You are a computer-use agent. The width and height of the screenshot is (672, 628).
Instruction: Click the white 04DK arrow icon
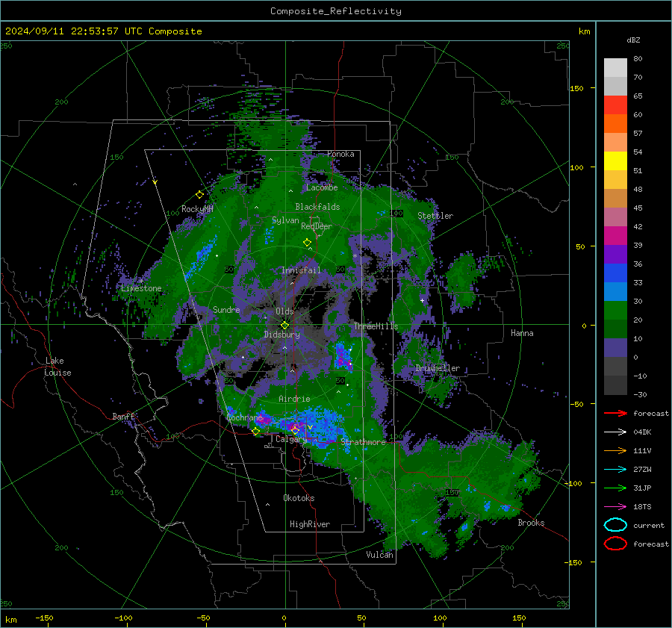[x=615, y=432]
